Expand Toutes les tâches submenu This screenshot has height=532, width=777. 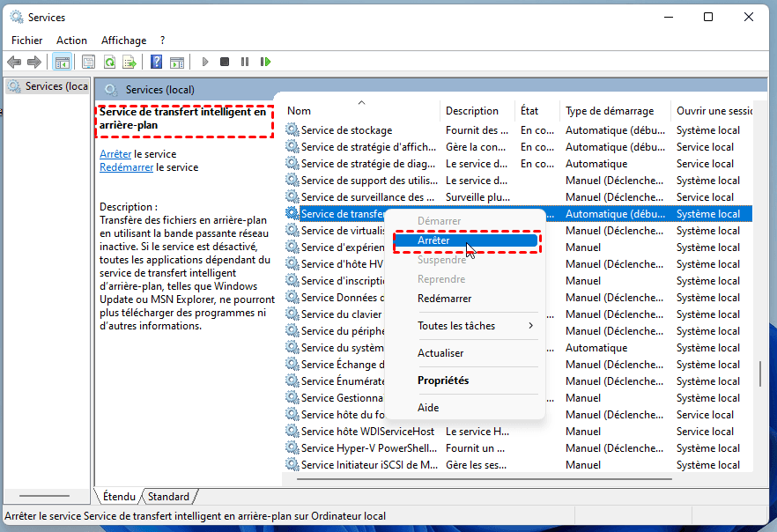point(466,326)
